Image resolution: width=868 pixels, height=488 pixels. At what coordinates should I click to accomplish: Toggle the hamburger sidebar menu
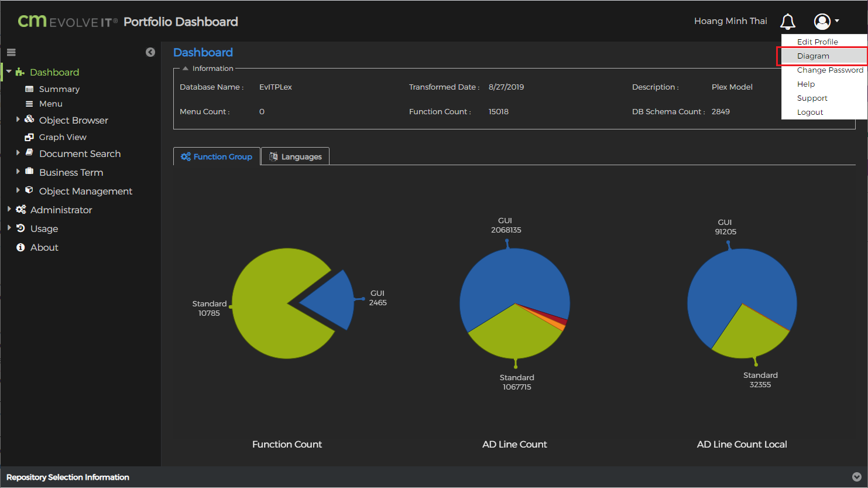11,52
